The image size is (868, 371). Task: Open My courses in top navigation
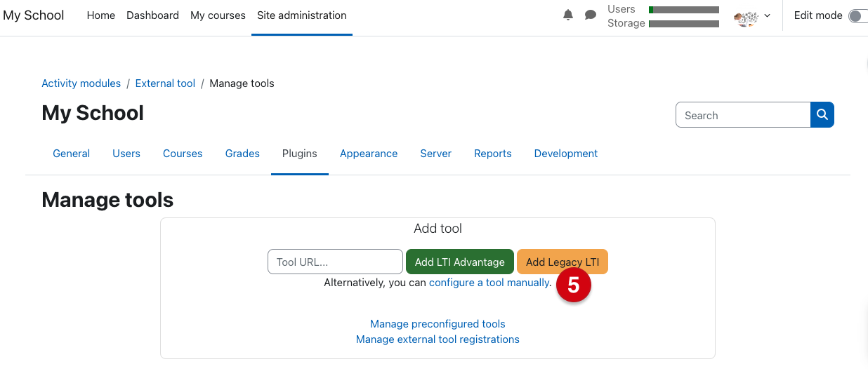point(218,15)
